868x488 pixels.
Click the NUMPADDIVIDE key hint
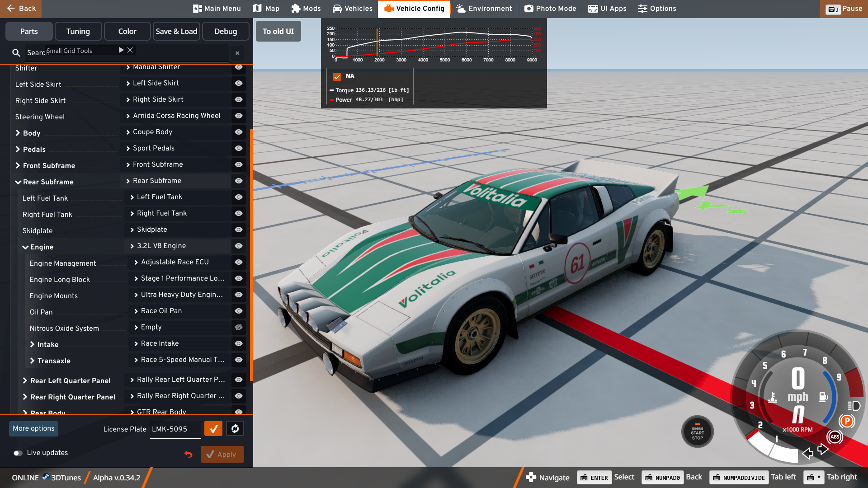[x=739, y=478]
